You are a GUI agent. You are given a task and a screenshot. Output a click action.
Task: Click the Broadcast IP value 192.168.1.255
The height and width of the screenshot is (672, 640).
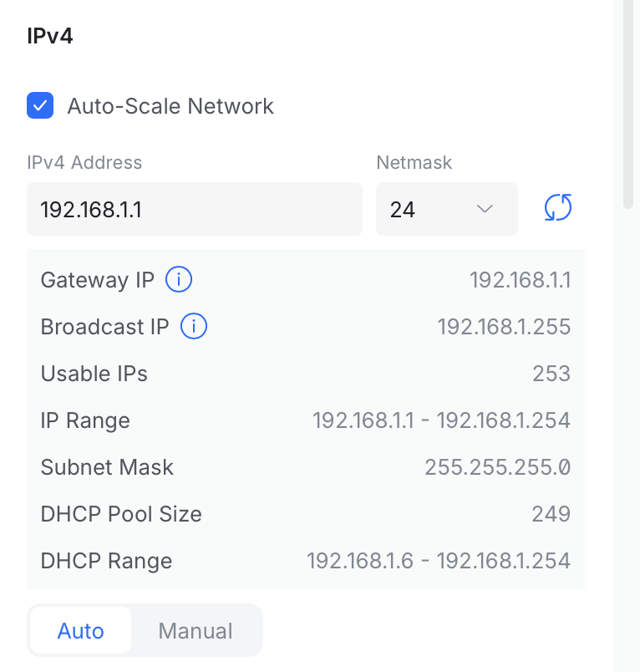pyautogui.click(x=504, y=327)
